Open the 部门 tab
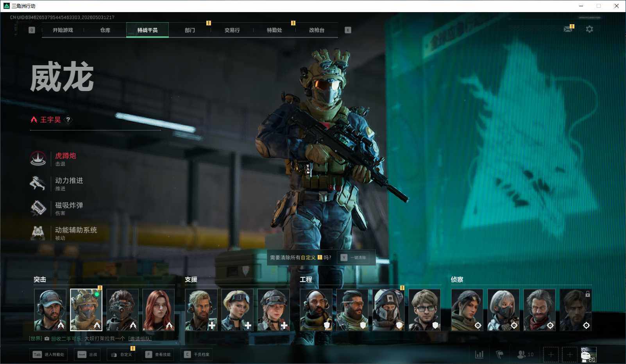The image size is (626, 364). (x=190, y=30)
